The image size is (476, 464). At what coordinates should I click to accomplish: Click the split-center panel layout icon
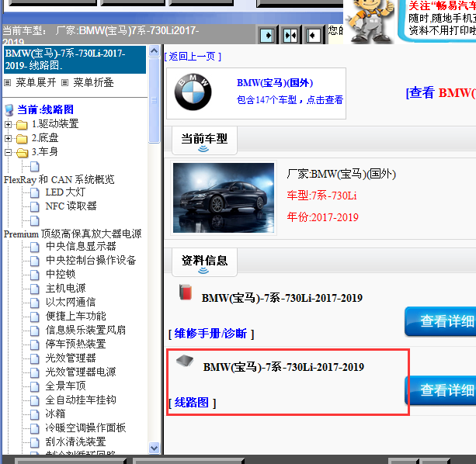pos(290,36)
